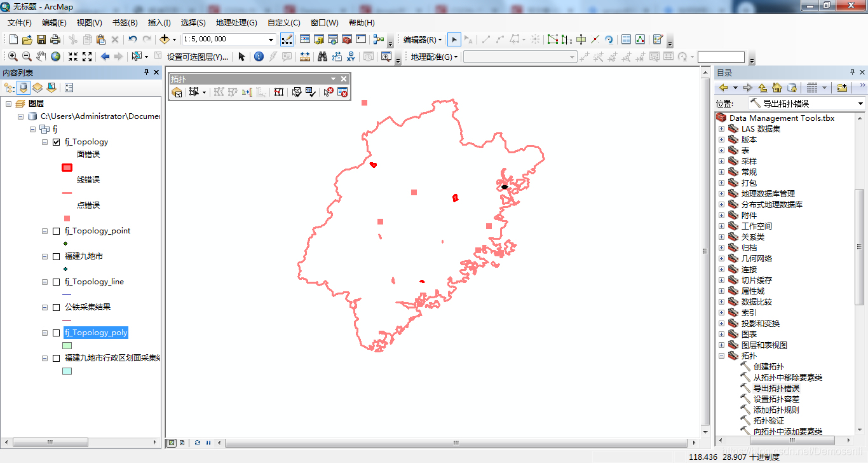Enable the 福建九地市行政区划面采集 layer
Screen dimensions: 868x463
57,358
